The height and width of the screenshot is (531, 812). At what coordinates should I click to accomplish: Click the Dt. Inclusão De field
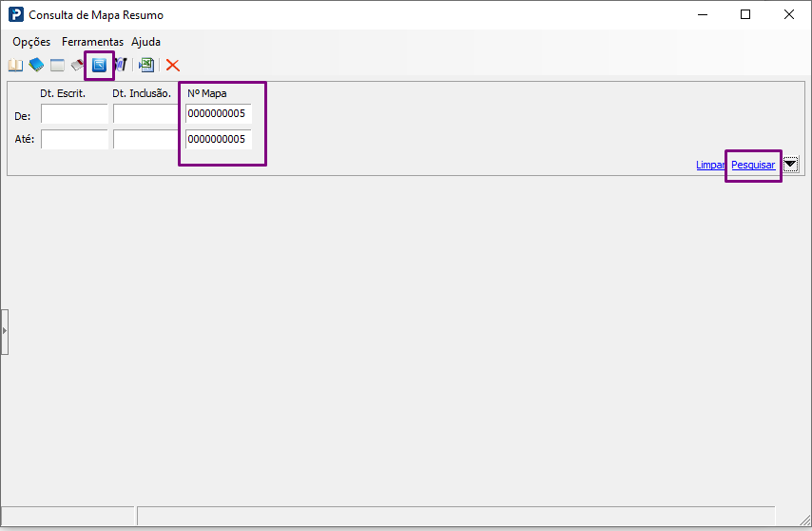tap(146, 114)
